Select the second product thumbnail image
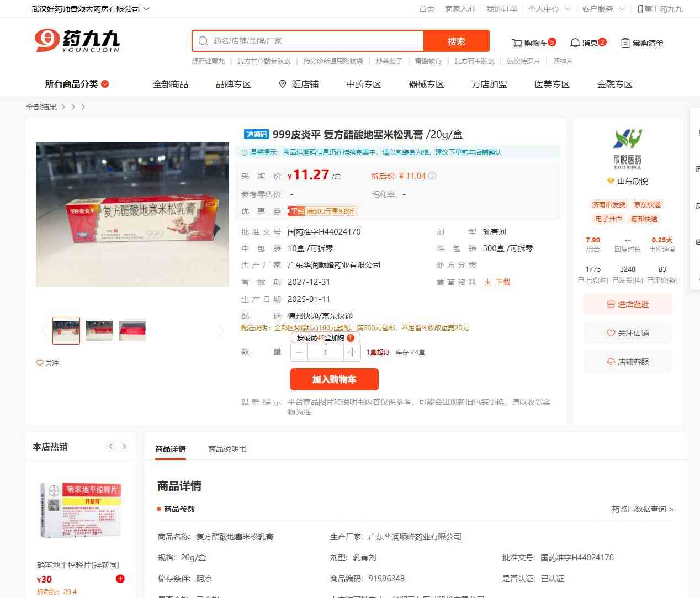 pos(99,331)
